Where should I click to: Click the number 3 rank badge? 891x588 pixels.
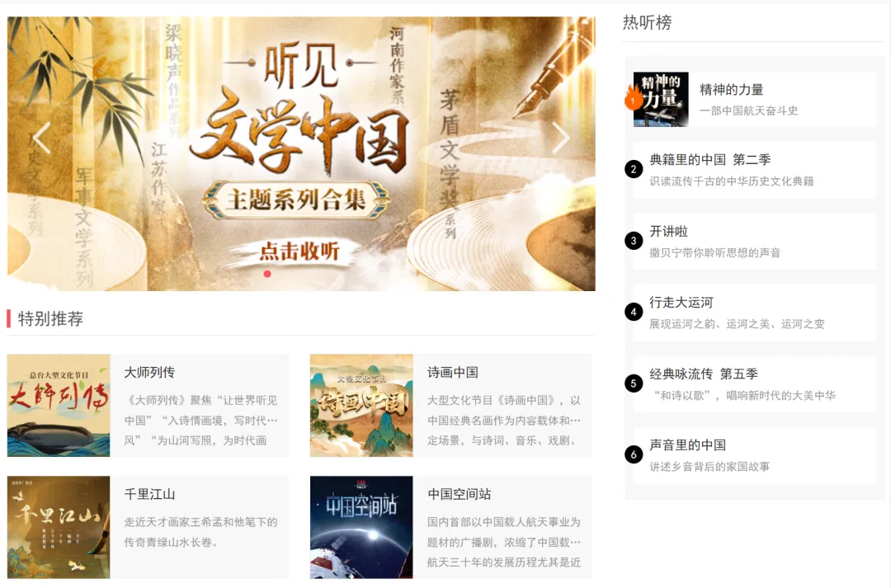click(634, 241)
